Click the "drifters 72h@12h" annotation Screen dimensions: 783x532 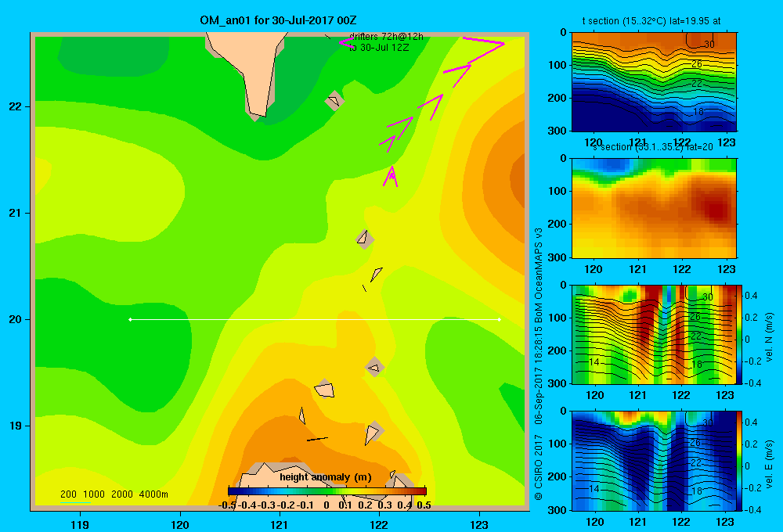(x=386, y=37)
